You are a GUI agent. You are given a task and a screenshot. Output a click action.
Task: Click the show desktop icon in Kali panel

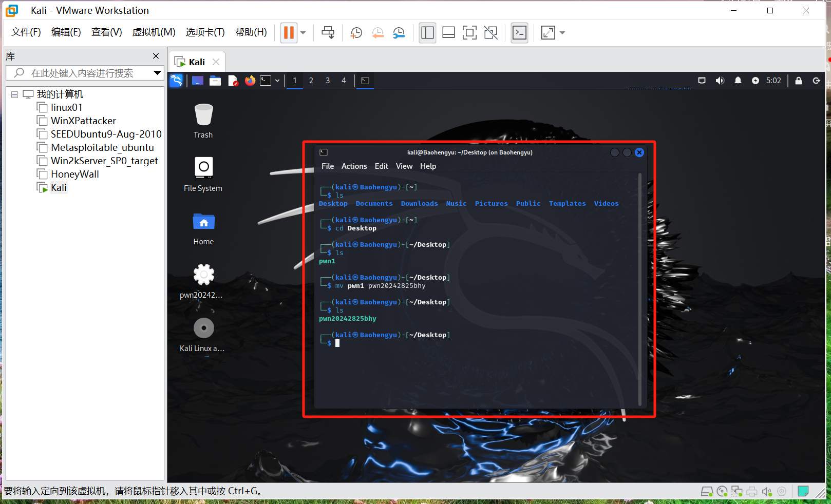(x=198, y=81)
